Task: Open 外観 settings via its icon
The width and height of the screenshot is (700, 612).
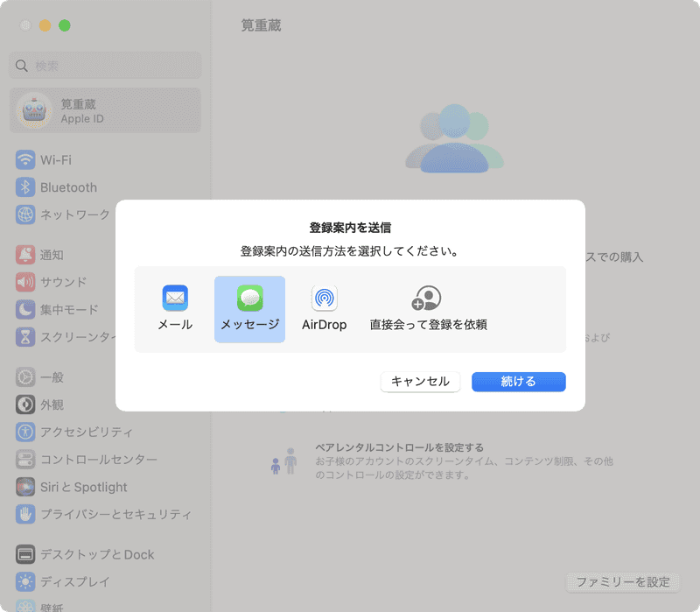Action: (x=24, y=404)
